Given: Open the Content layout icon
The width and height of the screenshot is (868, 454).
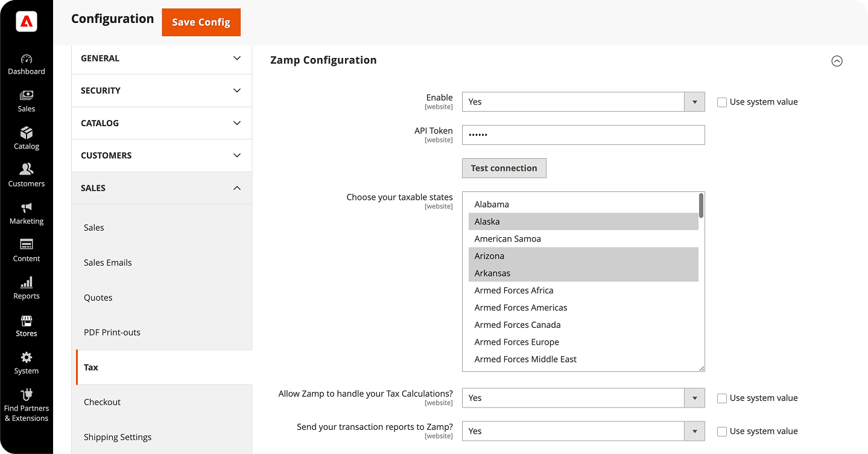Looking at the screenshot, I should coord(27,245).
